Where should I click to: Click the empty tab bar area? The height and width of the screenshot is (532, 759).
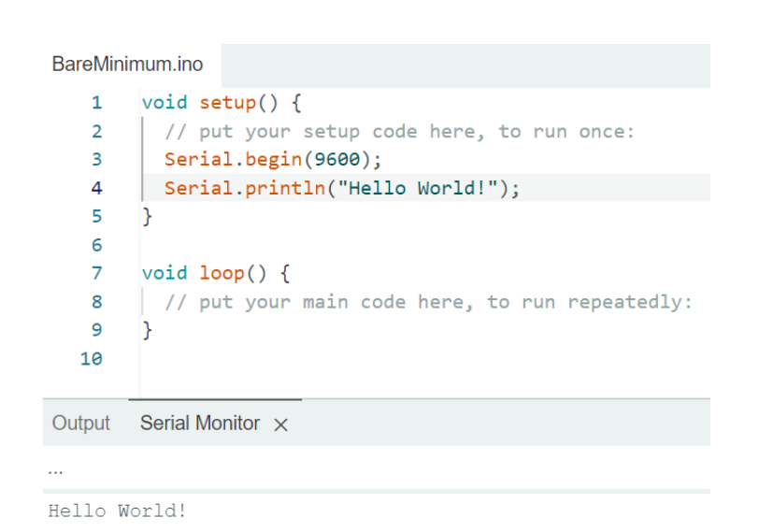click(465, 65)
